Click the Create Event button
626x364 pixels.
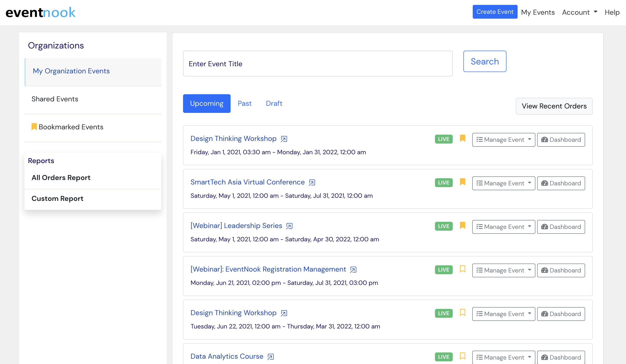click(495, 11)
